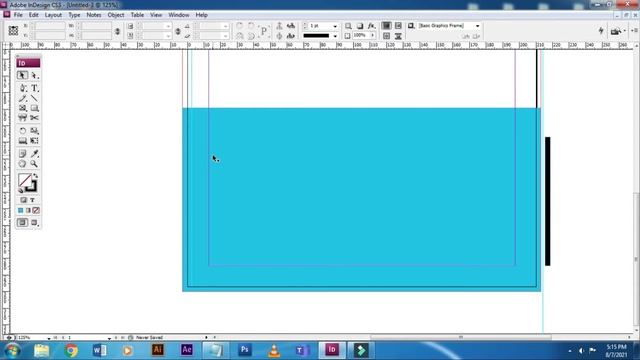
Task: Open the Basic Graphics Frame style dropdown
Action: (x=477, y=26)
